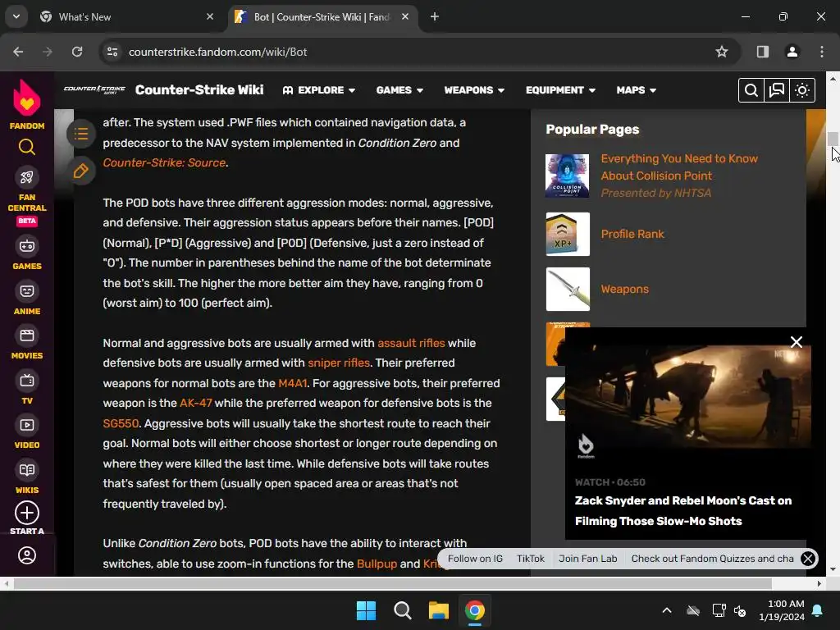This screenshot has width=840, height=630.
Task: Click the Weapons knife thumbnail
Action: [x=568, y=290]
